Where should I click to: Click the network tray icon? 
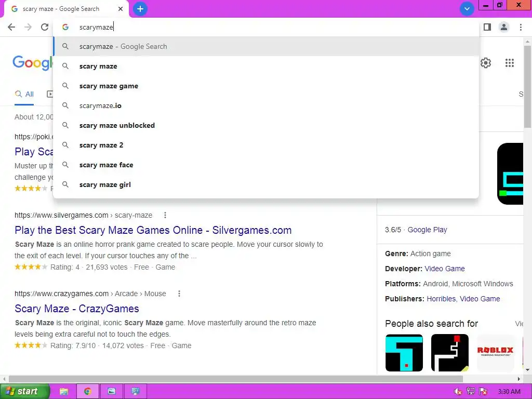[471, 392]
